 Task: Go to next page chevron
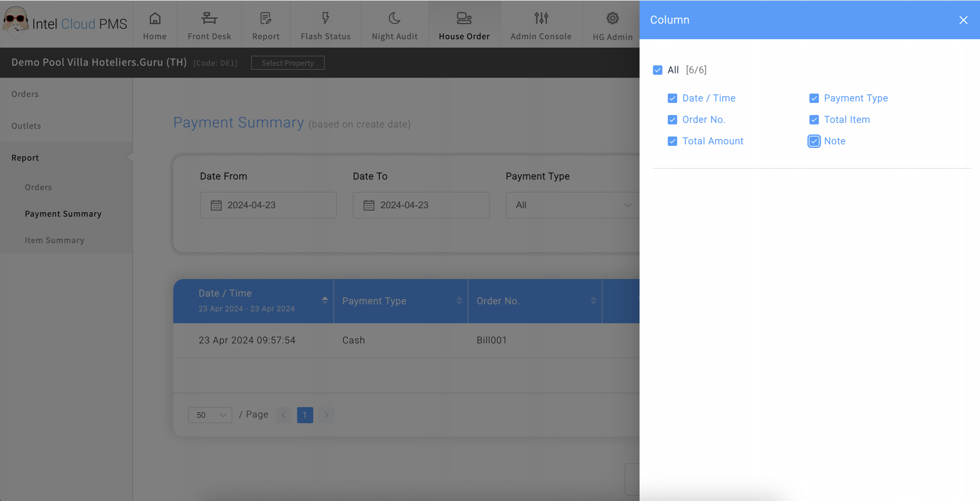click(327, 415)
